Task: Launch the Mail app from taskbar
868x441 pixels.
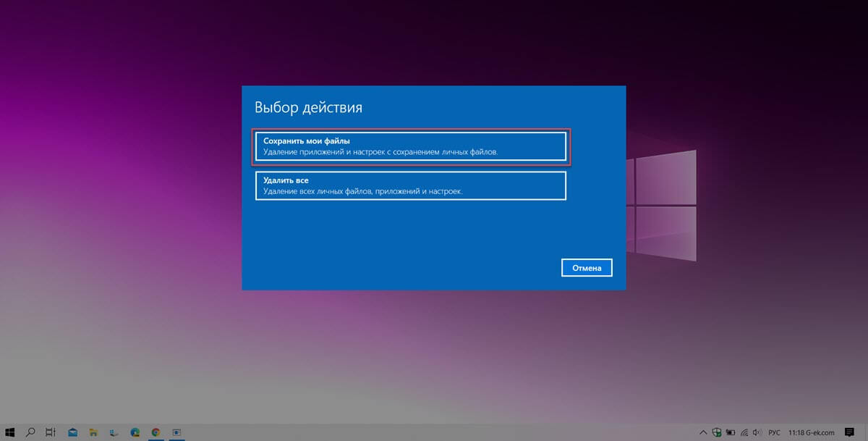Action: [72, 432]
